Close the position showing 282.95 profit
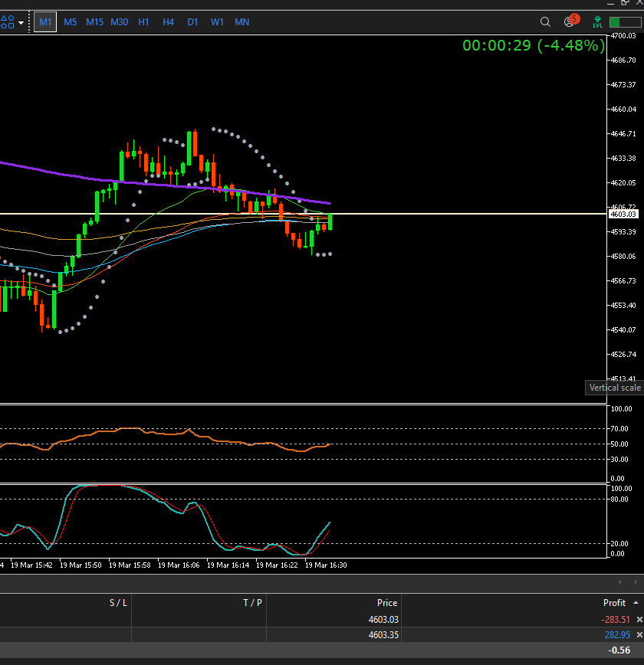This screenshot has width=644, height=665. pos(639,635)
